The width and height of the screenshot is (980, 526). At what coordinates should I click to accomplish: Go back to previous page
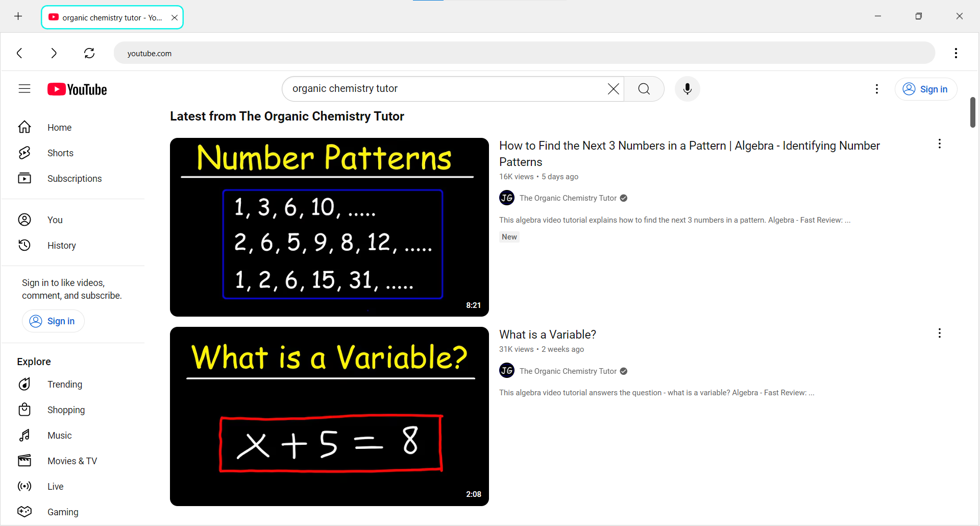[19, 53]
